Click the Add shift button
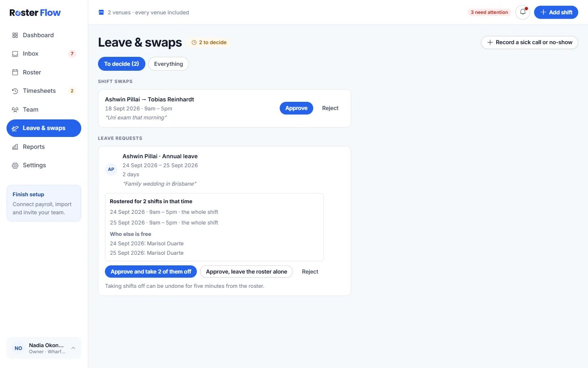588x368 pixels. [556, 12]
